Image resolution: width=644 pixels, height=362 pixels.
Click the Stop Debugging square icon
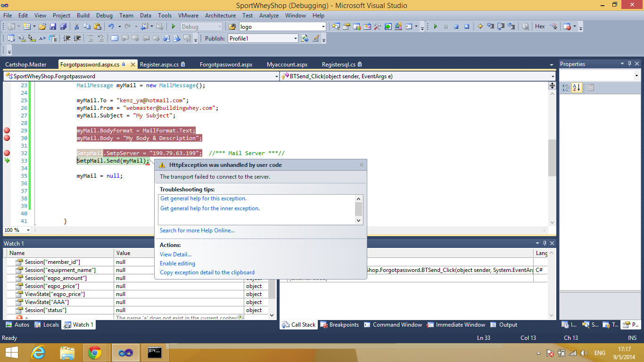[456, 27]
